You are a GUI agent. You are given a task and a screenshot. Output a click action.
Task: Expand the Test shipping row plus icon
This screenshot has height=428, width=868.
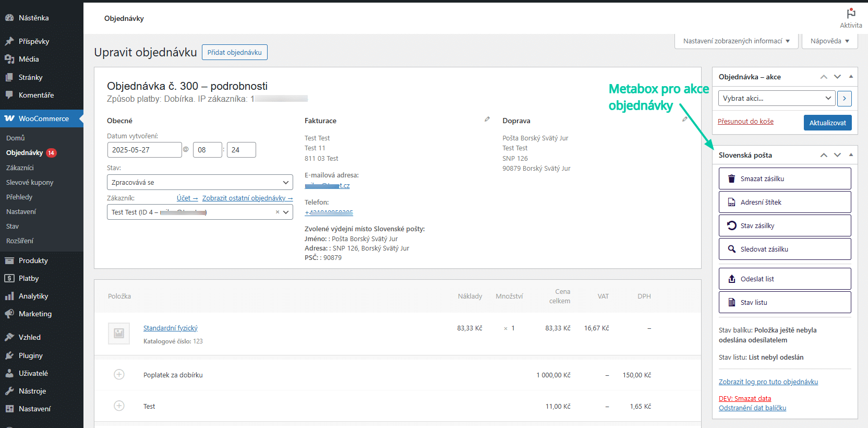tap(119, 406)
